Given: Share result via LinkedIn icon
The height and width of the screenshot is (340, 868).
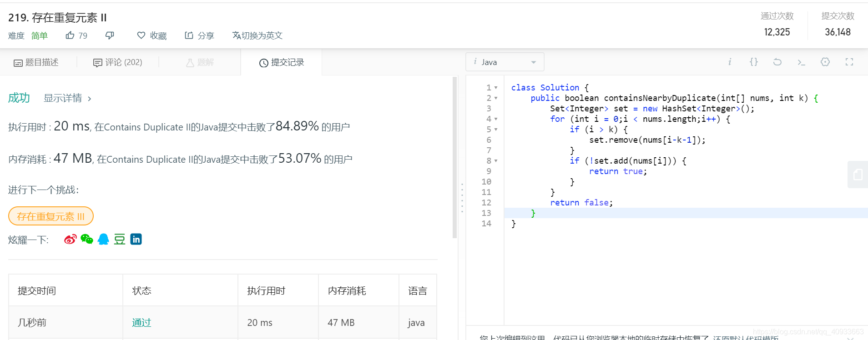Looking at the screenshot, I should (136, 239).
